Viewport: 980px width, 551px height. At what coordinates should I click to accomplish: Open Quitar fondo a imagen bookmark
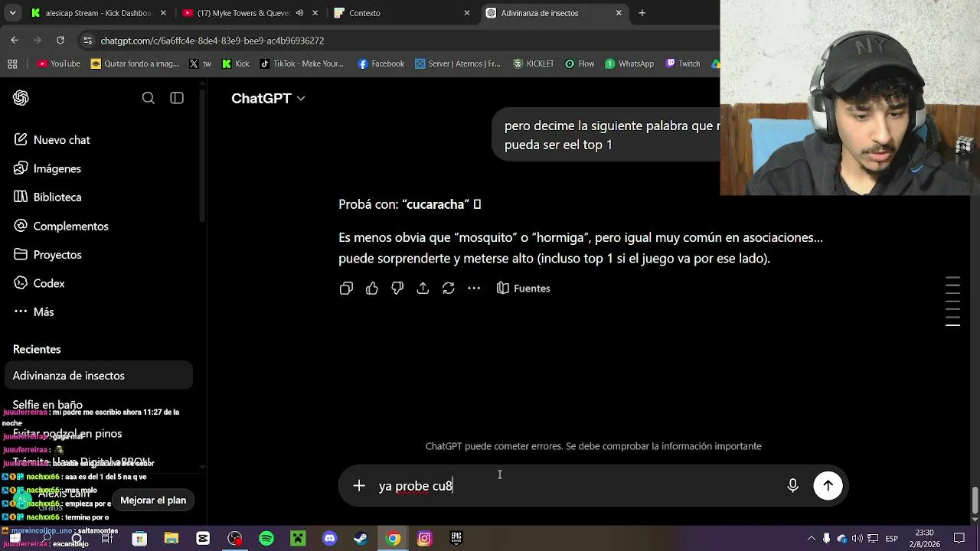click(x=135, y=64)
